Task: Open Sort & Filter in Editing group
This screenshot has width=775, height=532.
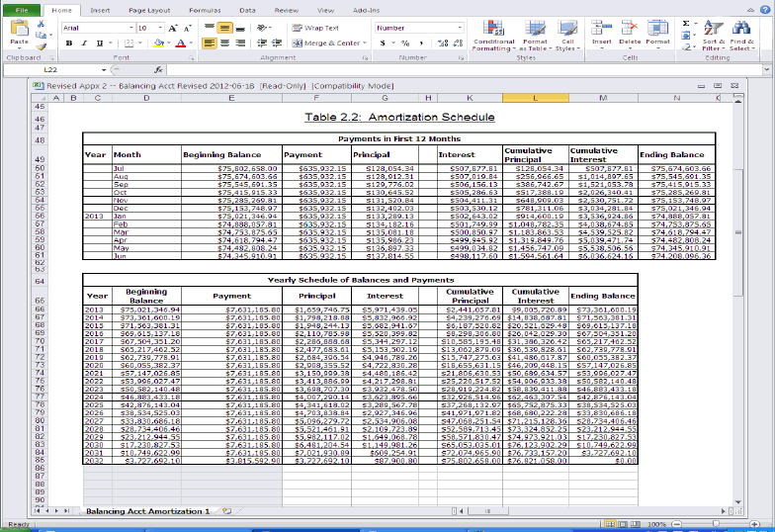Action: [x=714, y=34]
